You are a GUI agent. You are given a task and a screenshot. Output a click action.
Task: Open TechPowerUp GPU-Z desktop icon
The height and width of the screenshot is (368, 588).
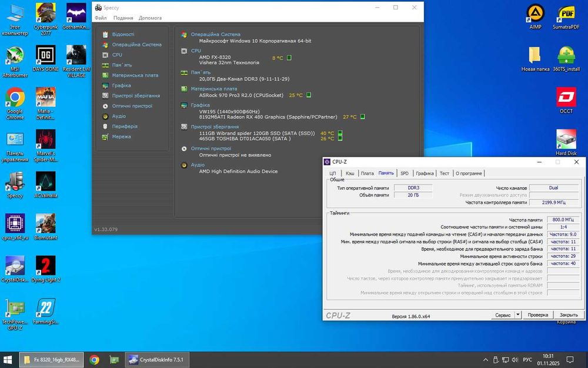pos(15,314)
